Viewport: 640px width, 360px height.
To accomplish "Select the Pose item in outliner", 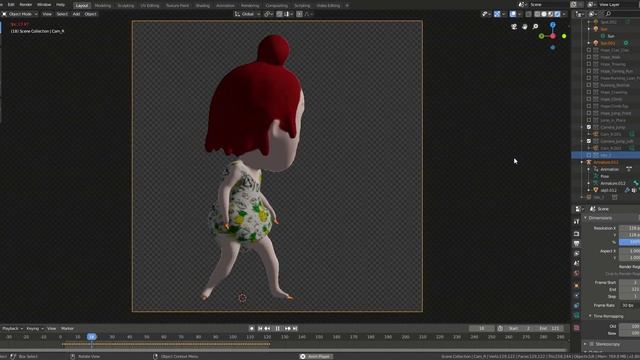I will (x=605, y=176).
